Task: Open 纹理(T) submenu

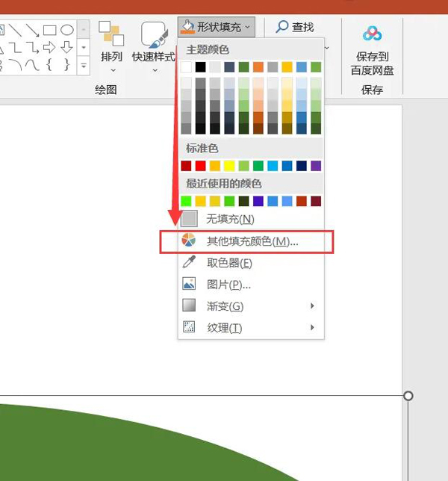Action: (x=252, y=327)
